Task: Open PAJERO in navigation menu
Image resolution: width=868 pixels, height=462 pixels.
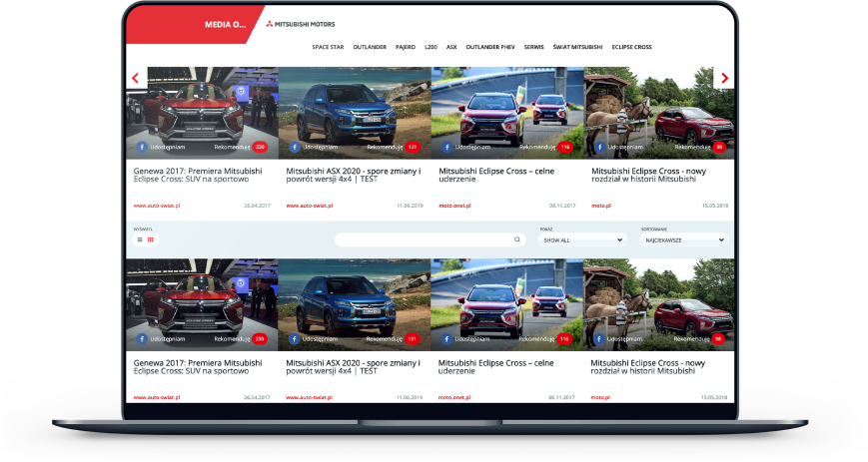Action: pos(406,47)
